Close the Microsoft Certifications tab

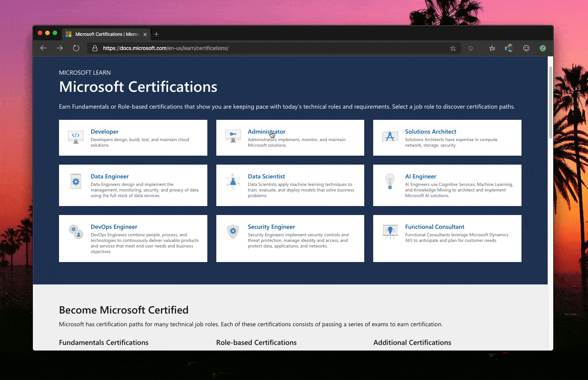click(x=145, y=34)
